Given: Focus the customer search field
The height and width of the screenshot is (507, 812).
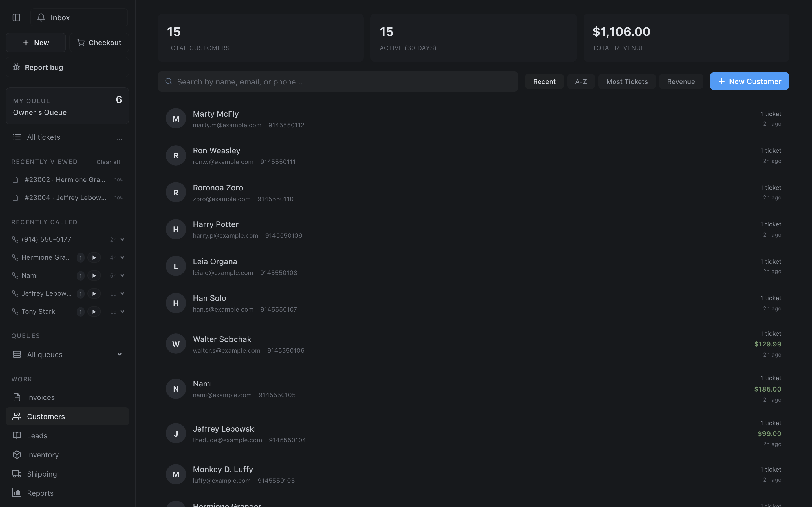Looking at the screenshot, I should click(338, 81).
